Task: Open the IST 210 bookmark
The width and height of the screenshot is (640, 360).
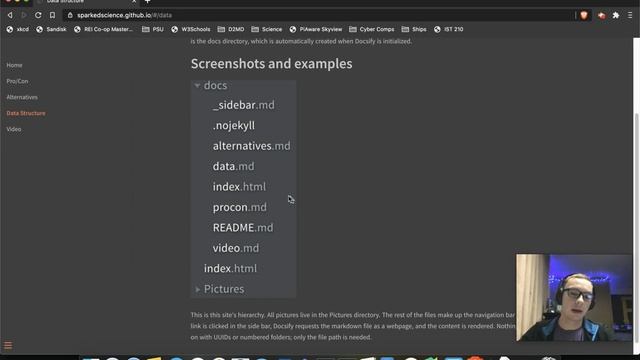Action: point(449,29)
